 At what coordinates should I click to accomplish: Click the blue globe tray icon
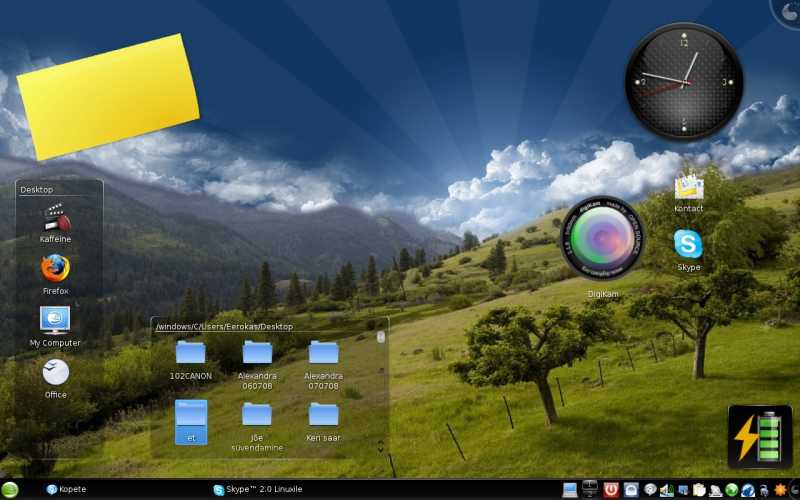[x=748, y=490]
